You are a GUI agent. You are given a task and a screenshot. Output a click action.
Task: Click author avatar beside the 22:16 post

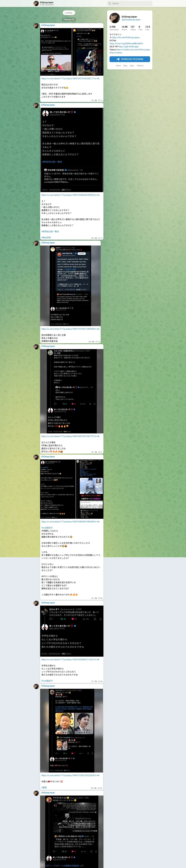tap(36, 105)
